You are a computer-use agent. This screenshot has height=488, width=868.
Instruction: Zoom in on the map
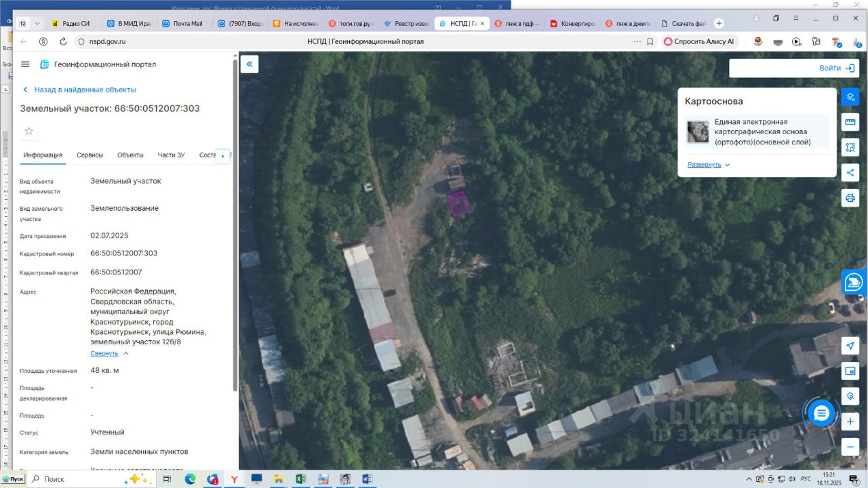point(850,422)
